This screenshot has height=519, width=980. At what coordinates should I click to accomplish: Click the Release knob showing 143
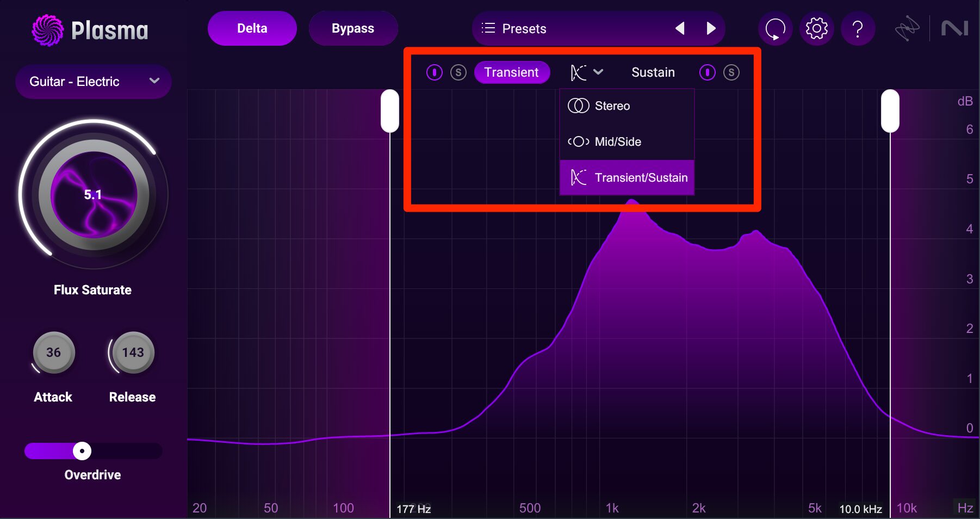pos(133,353)
